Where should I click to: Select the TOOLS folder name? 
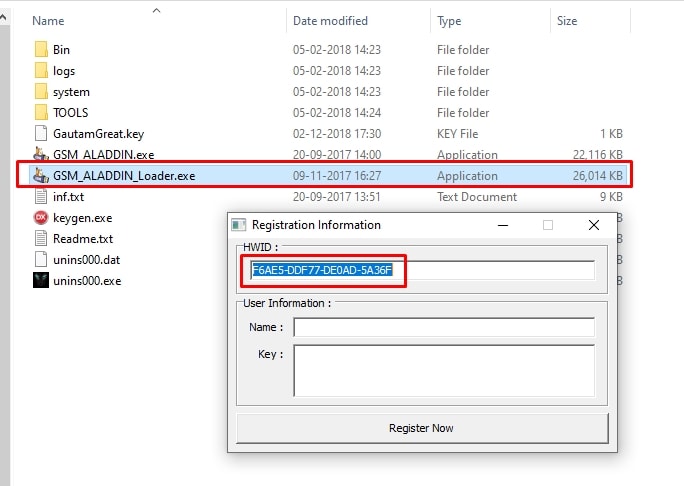tap(71, 113)
